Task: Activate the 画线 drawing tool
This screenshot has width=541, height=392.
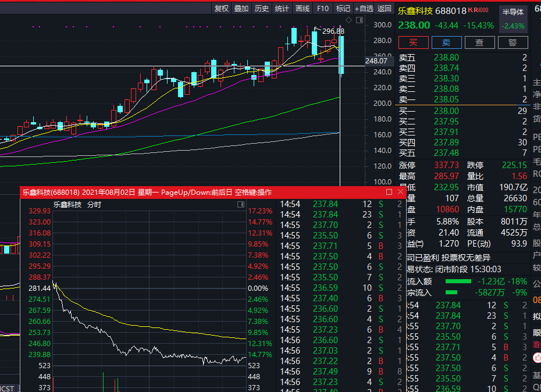Action: pos(302,8)
